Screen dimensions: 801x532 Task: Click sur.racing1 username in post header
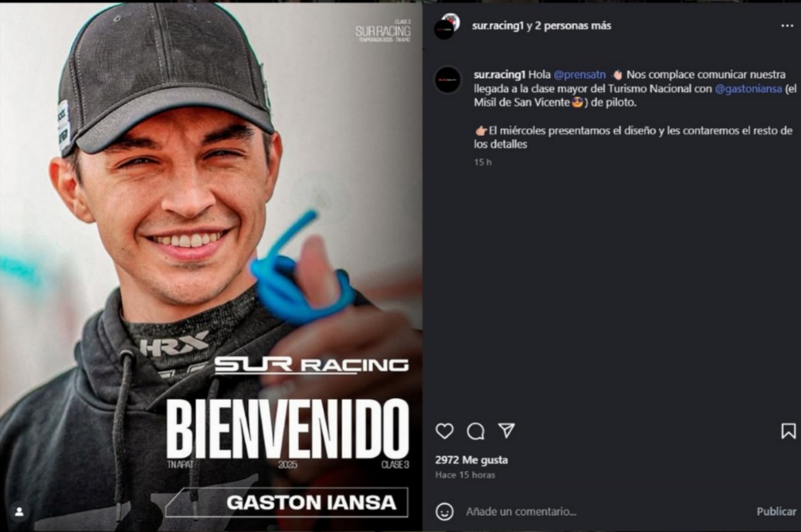[x=497, y=25]
